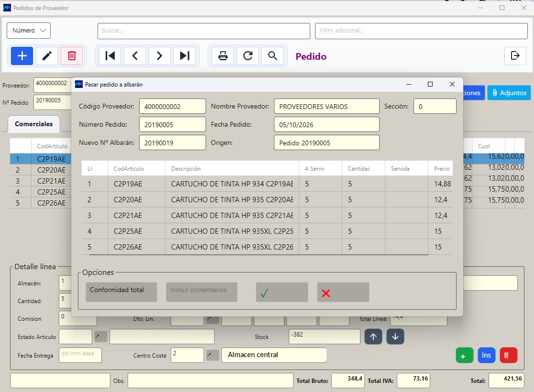
Task: Select dialog row with code C2P19AE
Action: pos(267,184)
